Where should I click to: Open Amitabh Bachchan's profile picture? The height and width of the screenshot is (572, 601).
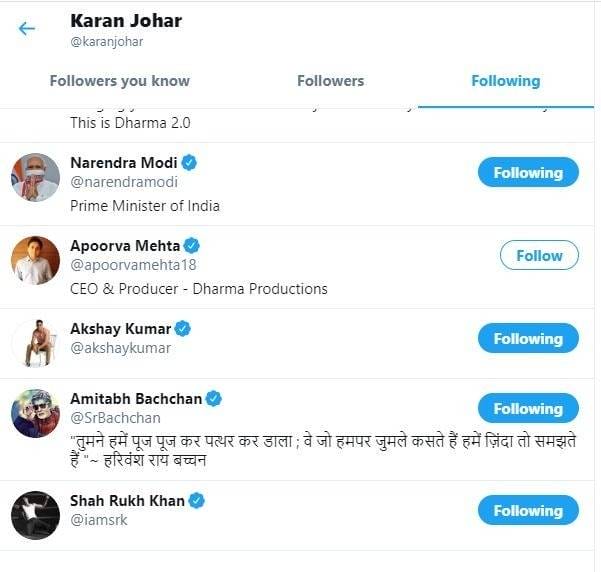coord(35,413)
